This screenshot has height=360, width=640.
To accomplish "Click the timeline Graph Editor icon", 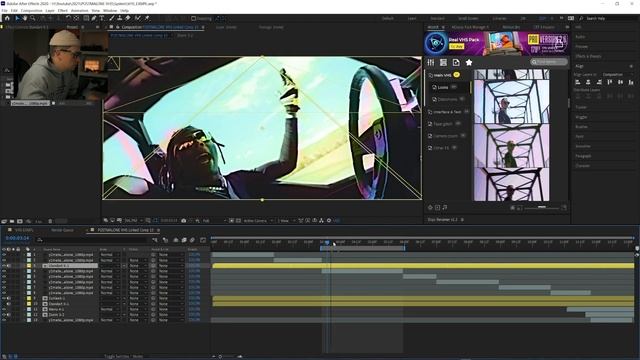I will click(203, 240).
